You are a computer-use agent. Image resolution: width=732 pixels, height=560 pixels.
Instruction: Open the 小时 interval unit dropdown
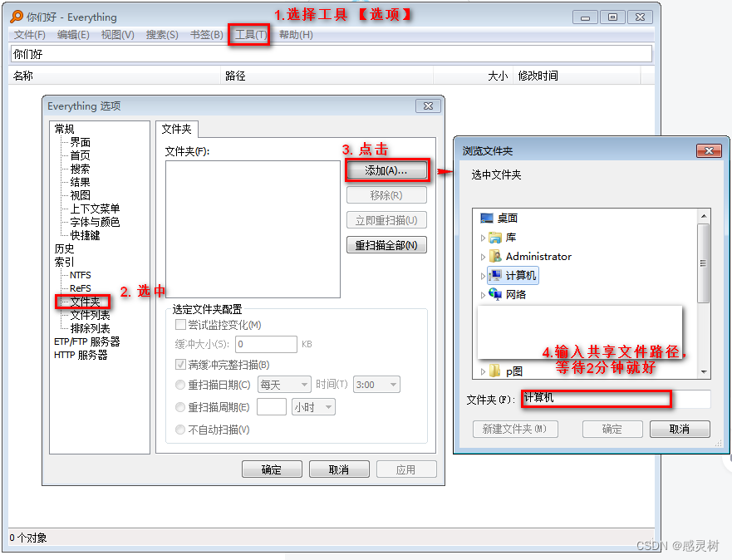tap(313, 407)
